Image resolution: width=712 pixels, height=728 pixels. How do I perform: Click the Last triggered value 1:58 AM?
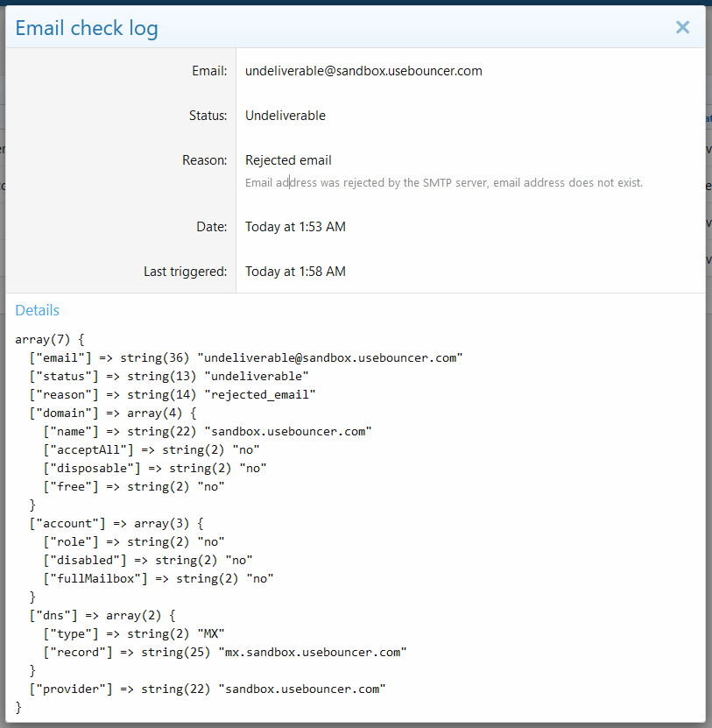(295, 272)
